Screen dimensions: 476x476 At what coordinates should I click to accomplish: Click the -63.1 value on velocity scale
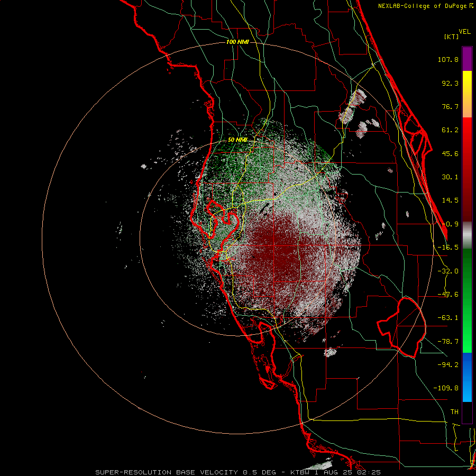pos(448,318)
